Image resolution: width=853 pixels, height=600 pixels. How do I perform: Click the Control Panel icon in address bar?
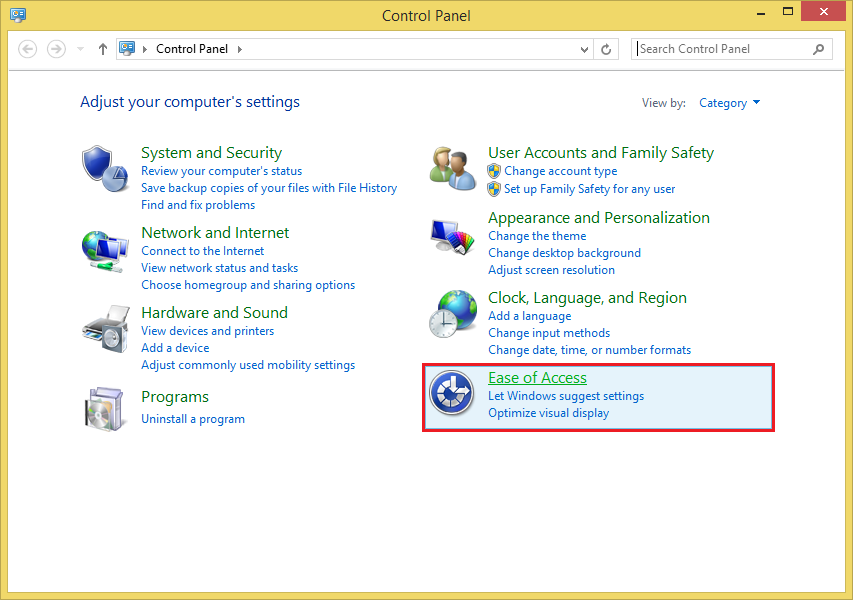point(127,49)
